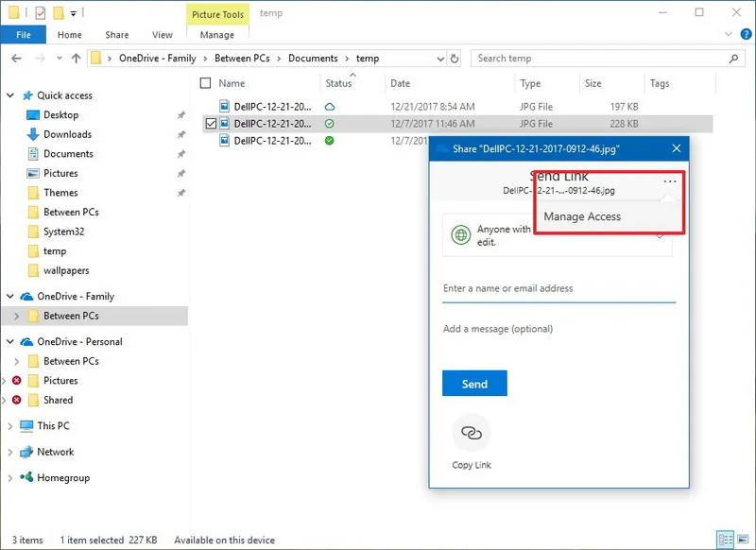This screenshot has height=550, width=756.
Task: Expand Between PCs under OneDrive - Personal
Action: 17,362
